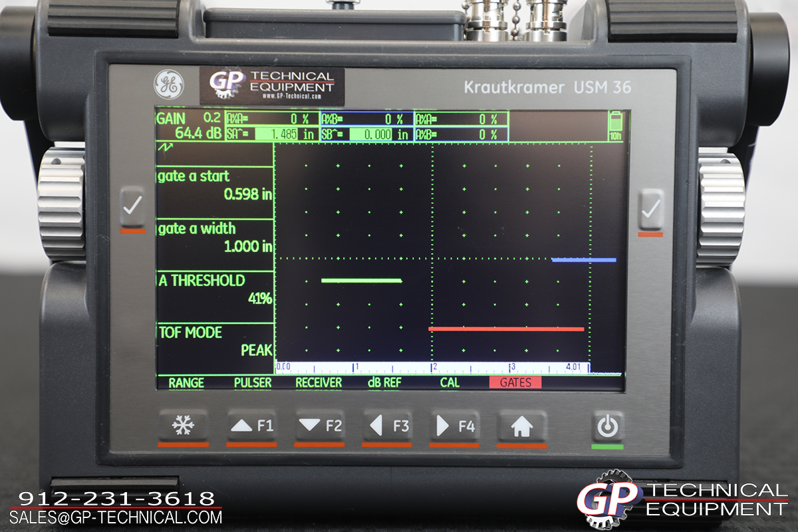The width and height of the screenshot is (798, 532).
Task: Tap the F4 right-arrow key
Action: coord(454,426)
